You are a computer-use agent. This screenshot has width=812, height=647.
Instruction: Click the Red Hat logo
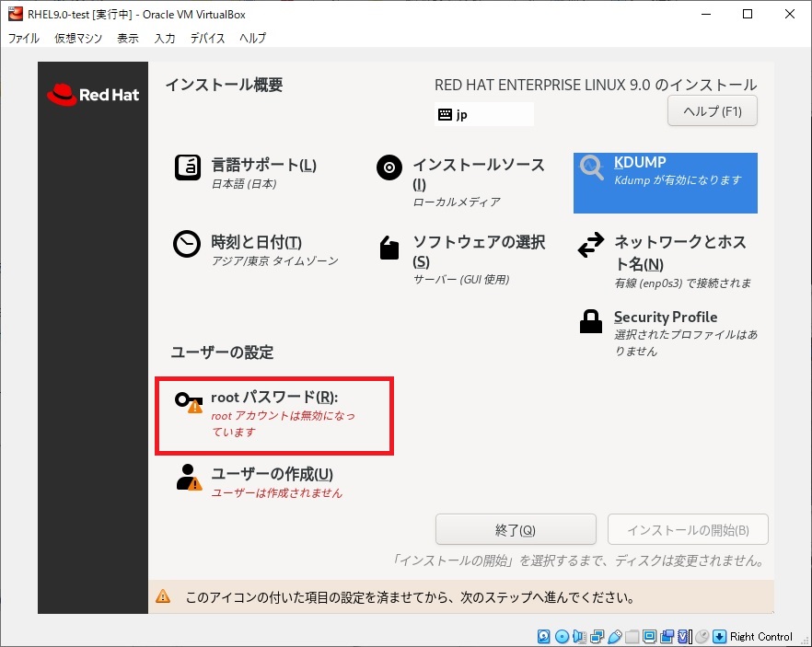[x=93, y=95]
